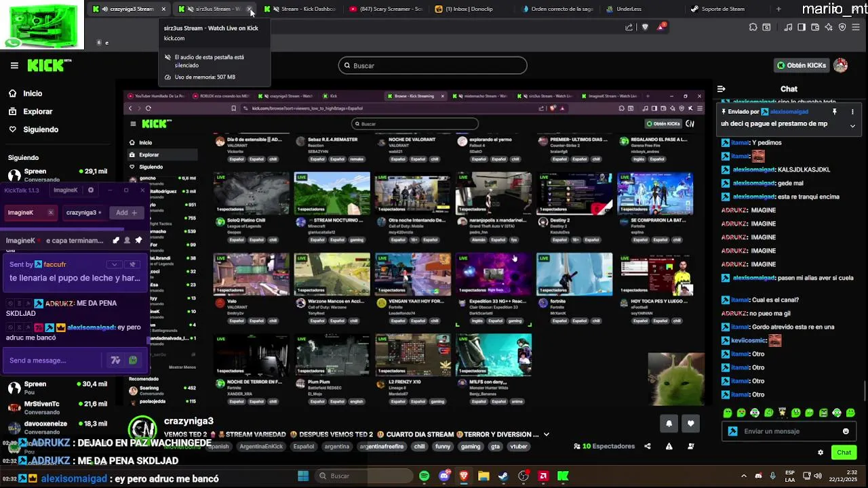Open a new browser tab

[x=778, y=9]
